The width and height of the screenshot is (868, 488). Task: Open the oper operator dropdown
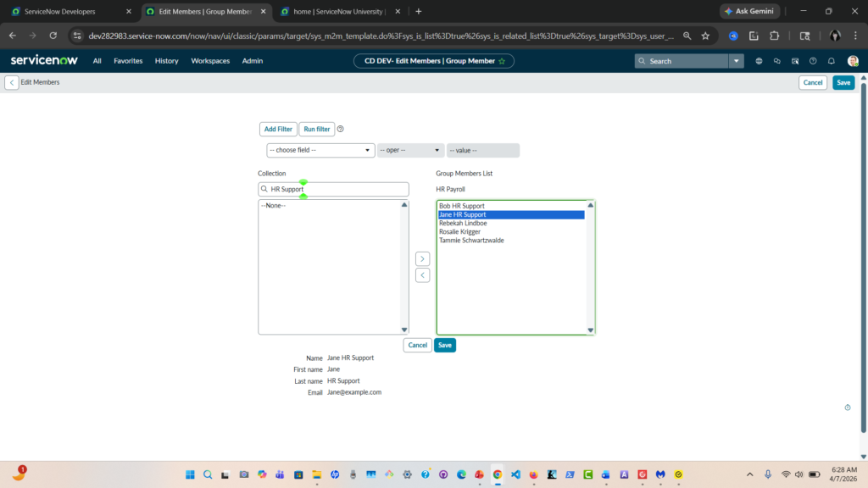[x=410, y=150]
